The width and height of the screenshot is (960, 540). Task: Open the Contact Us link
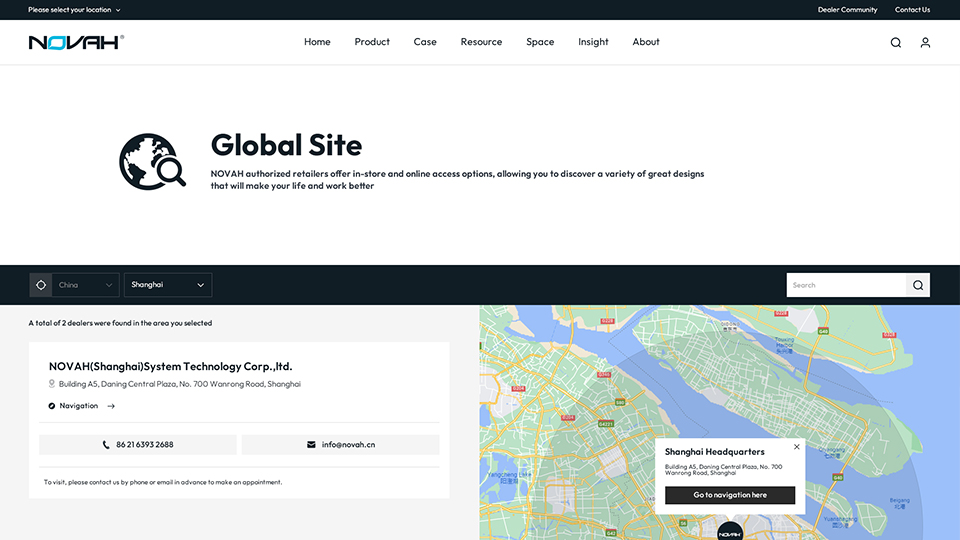(912, 10)
